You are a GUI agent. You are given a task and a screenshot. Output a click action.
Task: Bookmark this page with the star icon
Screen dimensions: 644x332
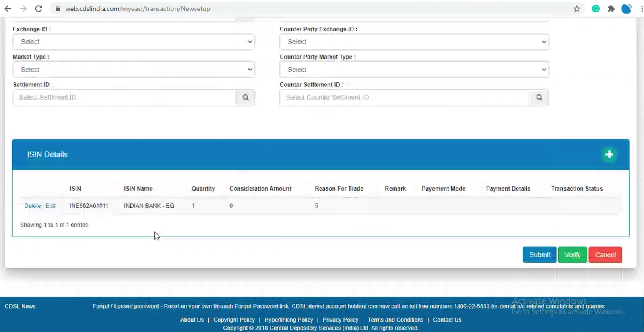[576, 9]
